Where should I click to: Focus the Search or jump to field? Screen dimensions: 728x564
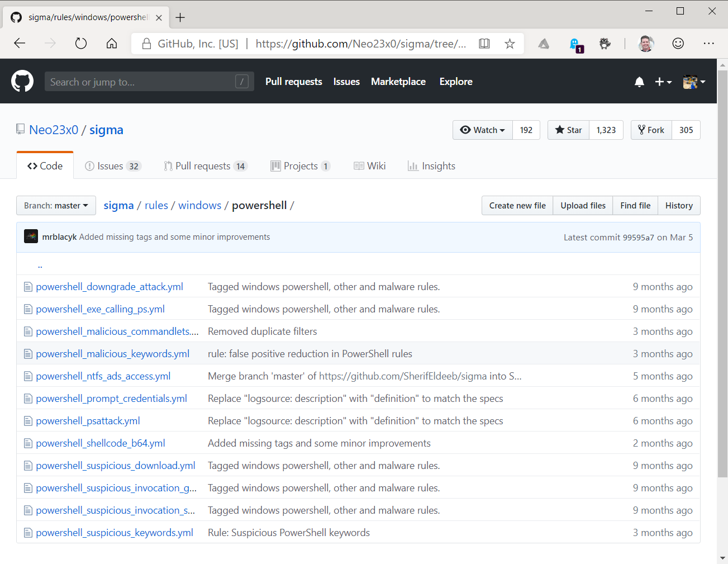tap(149, 82)
